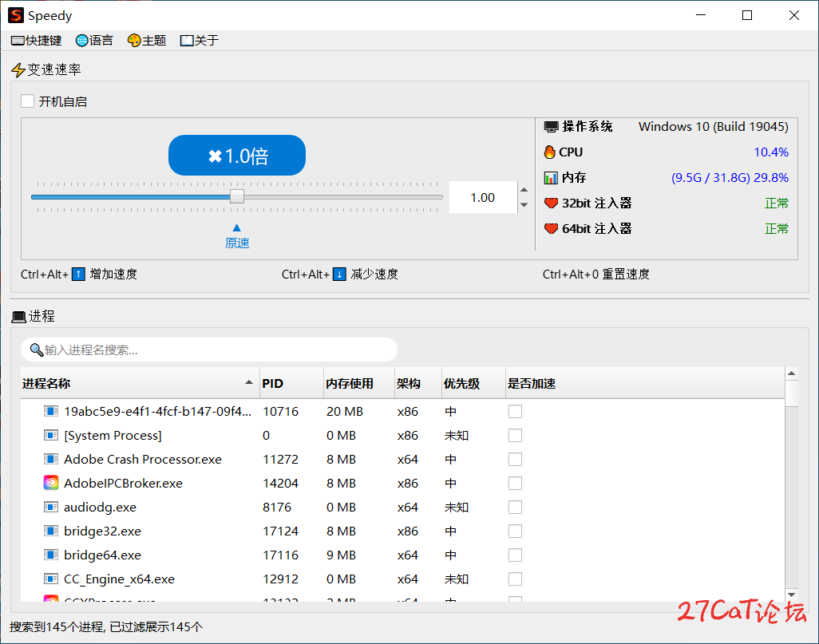
Task: Click the 原速 reset marker
Action: tap(237, 237)
